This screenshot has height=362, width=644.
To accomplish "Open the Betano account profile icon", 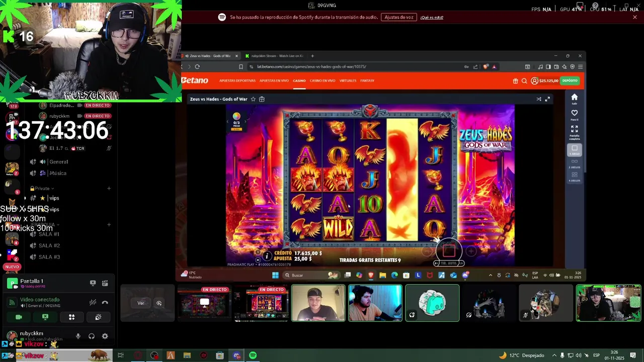I will click(x=534, y=80).
